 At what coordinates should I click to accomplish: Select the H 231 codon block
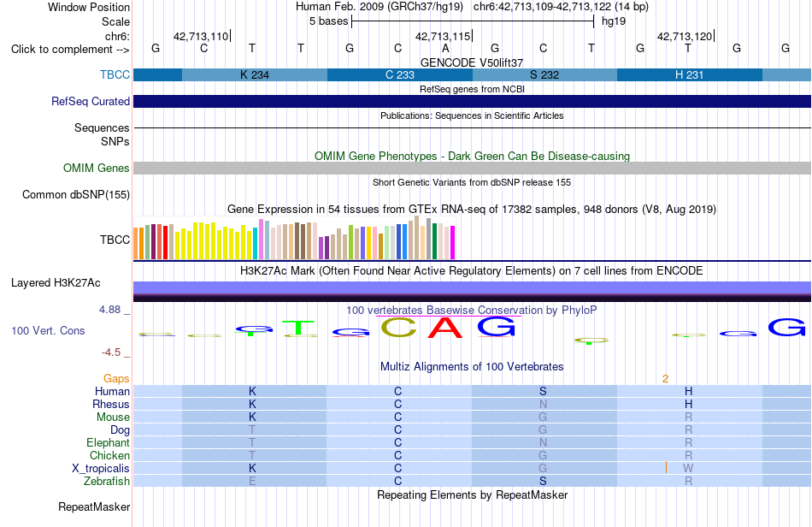coord(689,74)
